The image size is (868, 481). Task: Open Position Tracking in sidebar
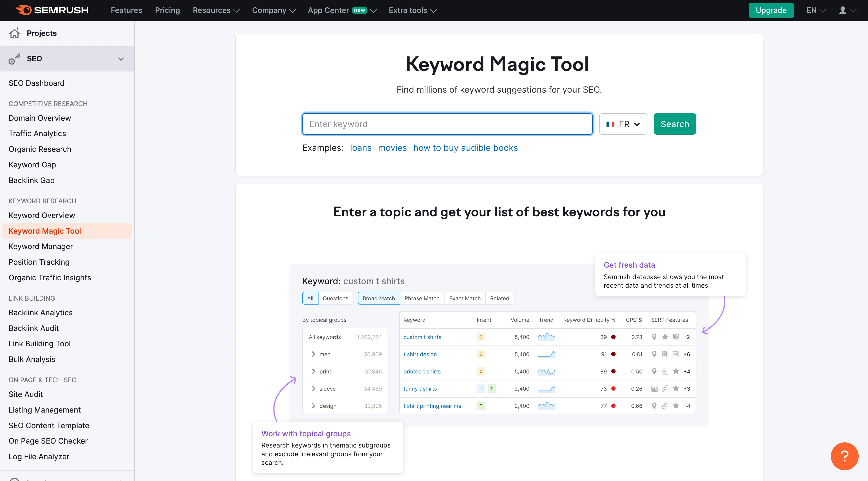39,262
